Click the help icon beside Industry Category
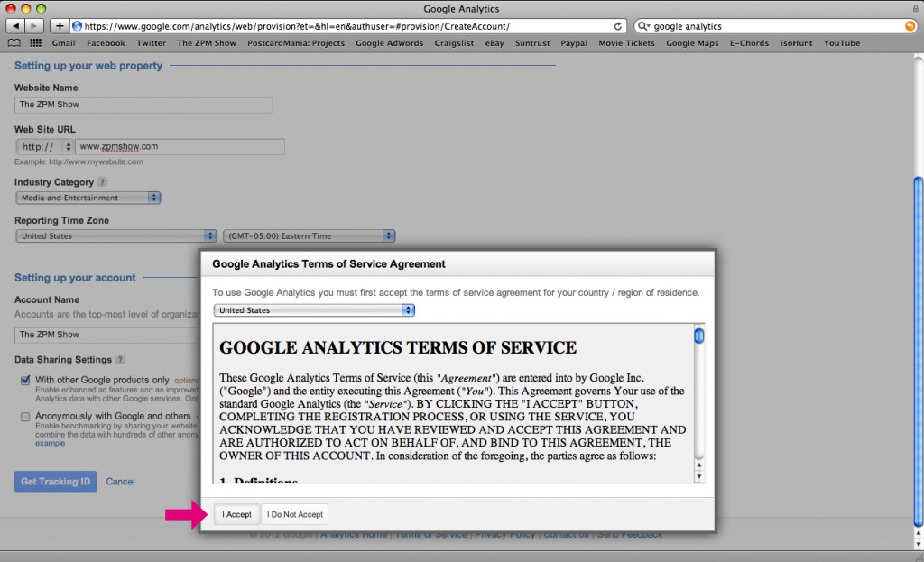Screen dimensions: 924x562 coord(102,182)
